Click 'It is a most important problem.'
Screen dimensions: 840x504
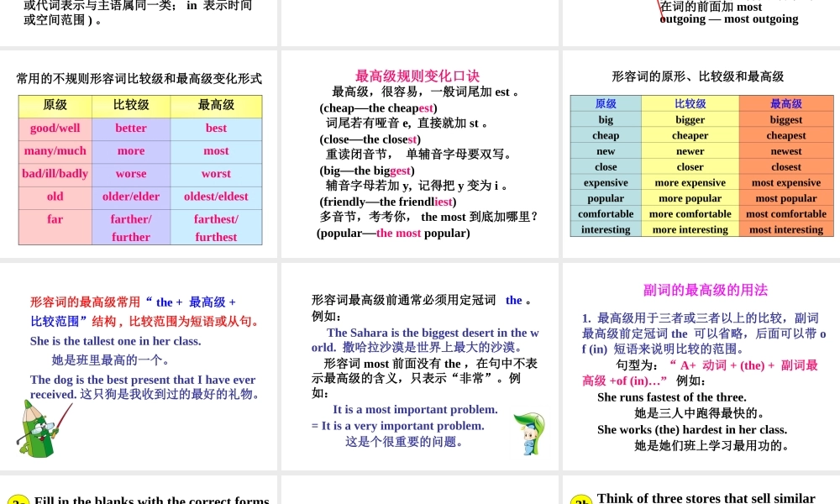point(415,409)
